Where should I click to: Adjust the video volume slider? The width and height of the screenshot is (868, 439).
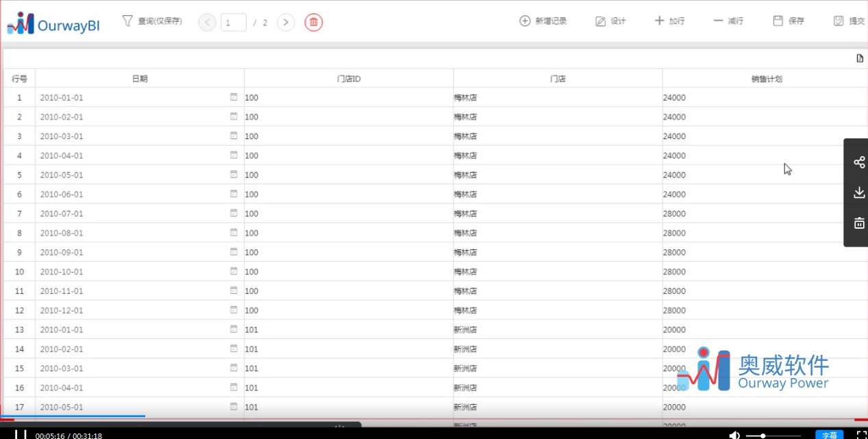773,436
